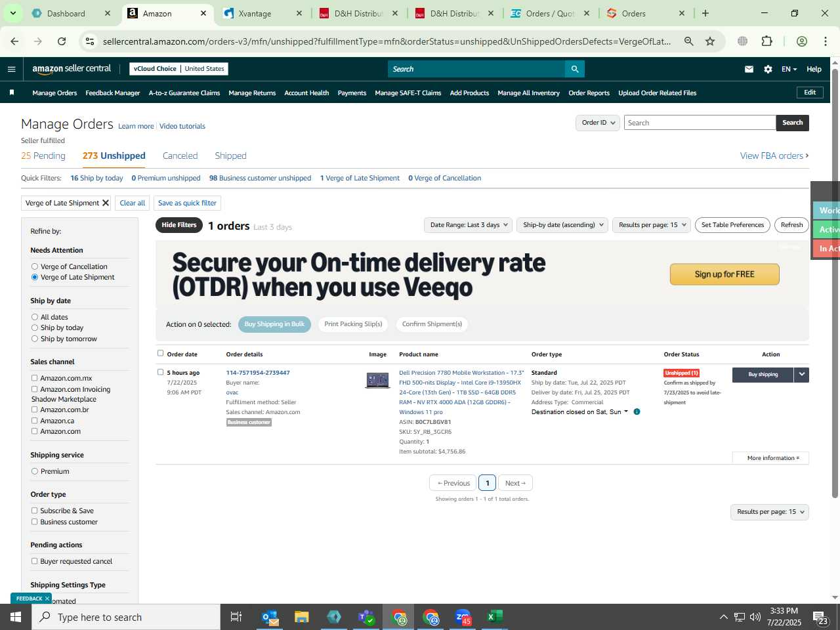Click the top search magnifier button
Viewport: 840px width, 630px height.
(x=575, y=69)
